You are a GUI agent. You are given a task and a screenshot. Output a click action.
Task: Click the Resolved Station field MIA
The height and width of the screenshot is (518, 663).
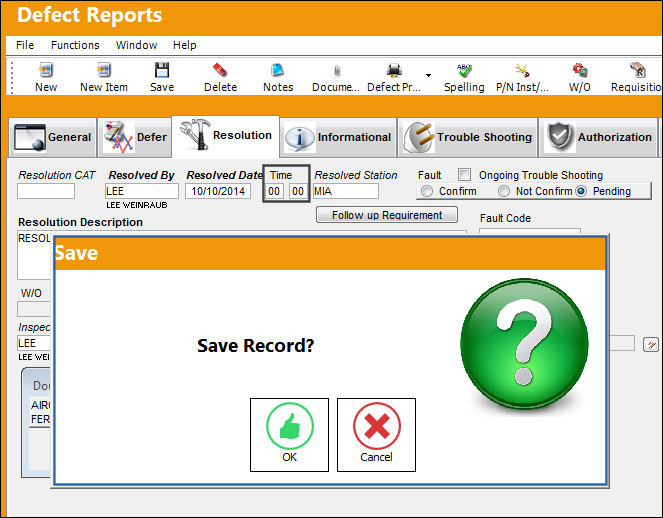346,191
